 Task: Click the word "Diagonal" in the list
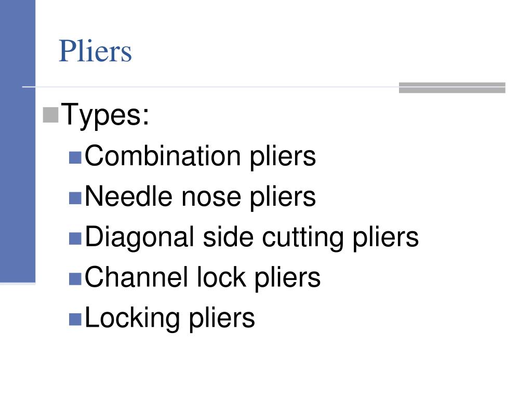coord(139,237)
